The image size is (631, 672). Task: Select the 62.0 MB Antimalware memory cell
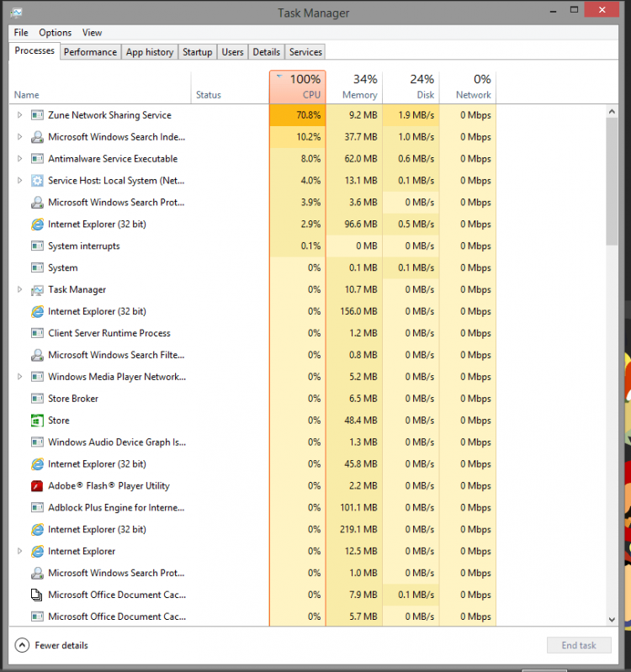point(354,159)
